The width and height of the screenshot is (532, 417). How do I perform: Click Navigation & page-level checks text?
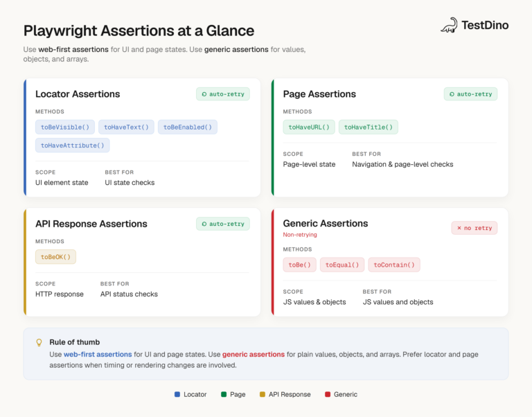[x=402, y=164]
